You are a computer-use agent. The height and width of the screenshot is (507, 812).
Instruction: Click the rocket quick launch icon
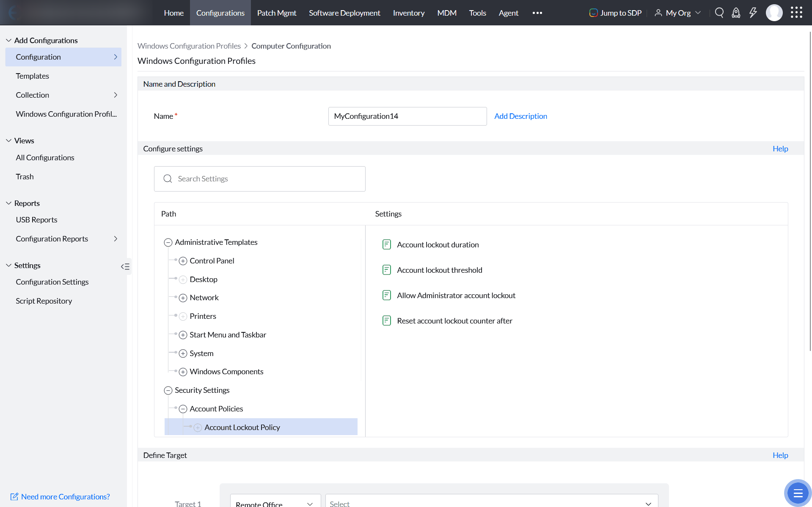736,13
